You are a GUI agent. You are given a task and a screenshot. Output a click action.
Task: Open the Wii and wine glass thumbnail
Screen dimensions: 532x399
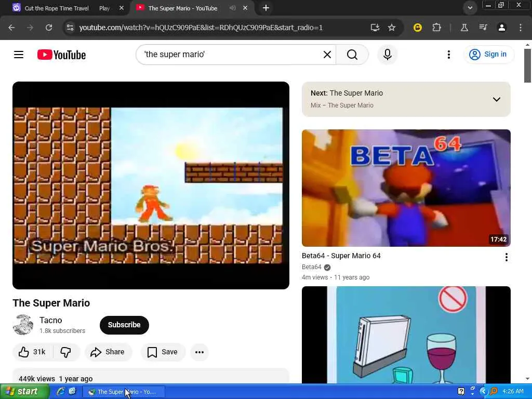406,335
